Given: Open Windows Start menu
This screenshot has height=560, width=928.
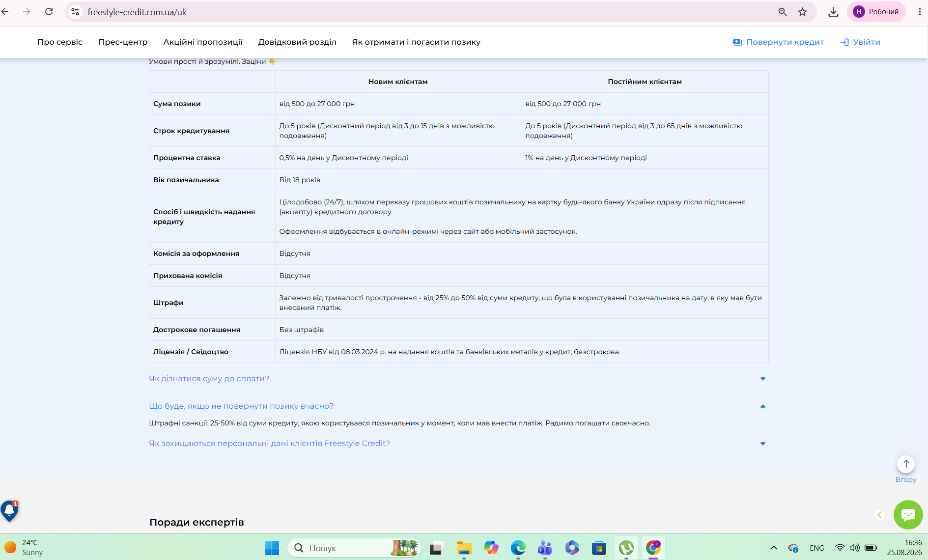Looking at the screenshot, I should point(272,548).
